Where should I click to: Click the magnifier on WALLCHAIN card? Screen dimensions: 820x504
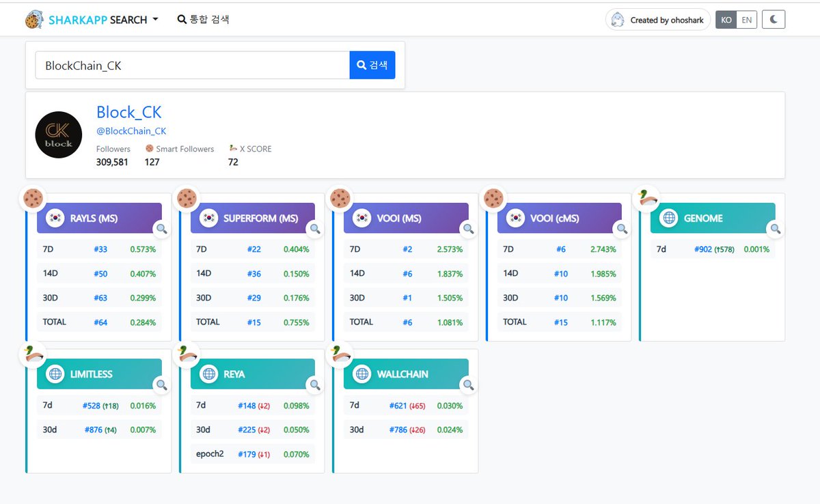point(469,384)
